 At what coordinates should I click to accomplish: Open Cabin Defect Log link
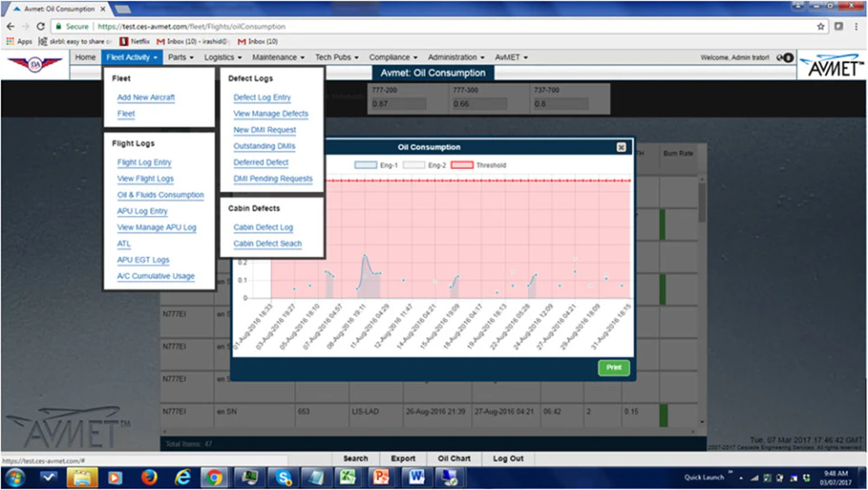[x=263, y=227]
